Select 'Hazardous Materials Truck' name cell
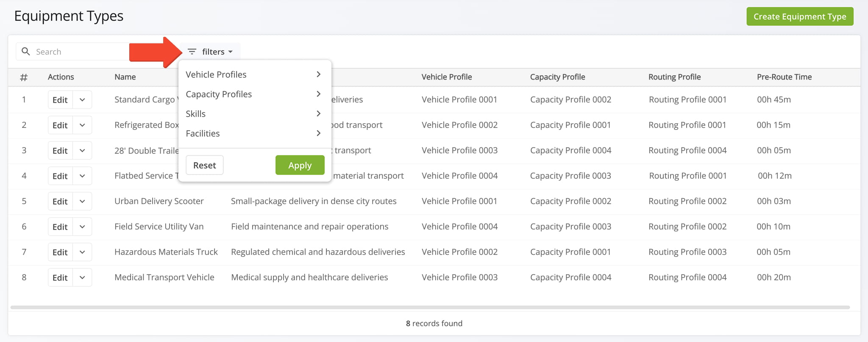 [x=166, y=252]
